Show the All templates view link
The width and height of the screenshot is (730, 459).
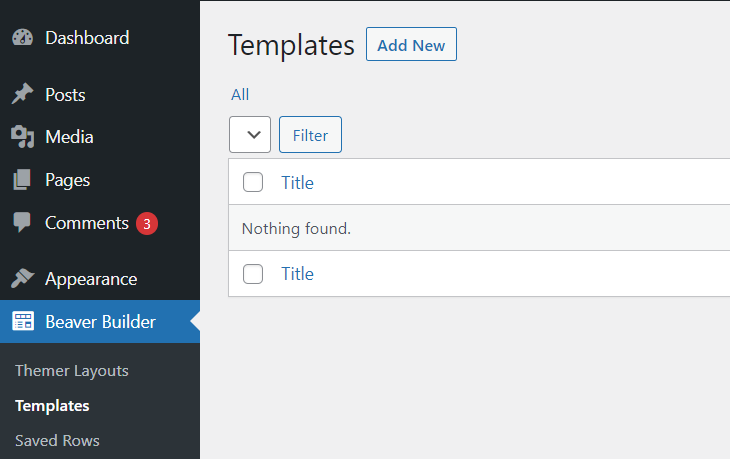[240, 95]
